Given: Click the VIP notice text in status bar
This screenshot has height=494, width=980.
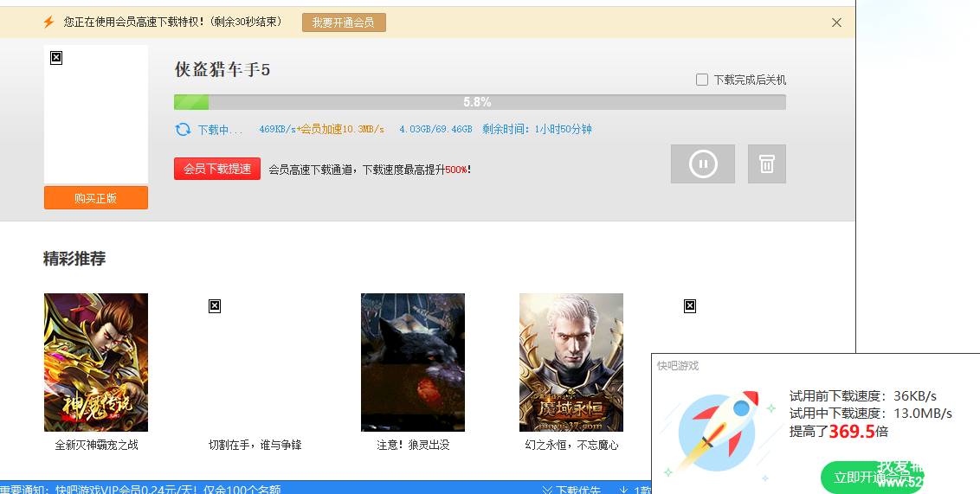Looking at the screenshot, I should 140,490.
